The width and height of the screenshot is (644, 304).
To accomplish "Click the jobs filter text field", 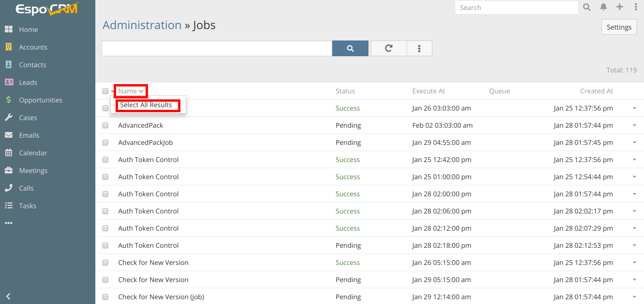I will point(216,48).
